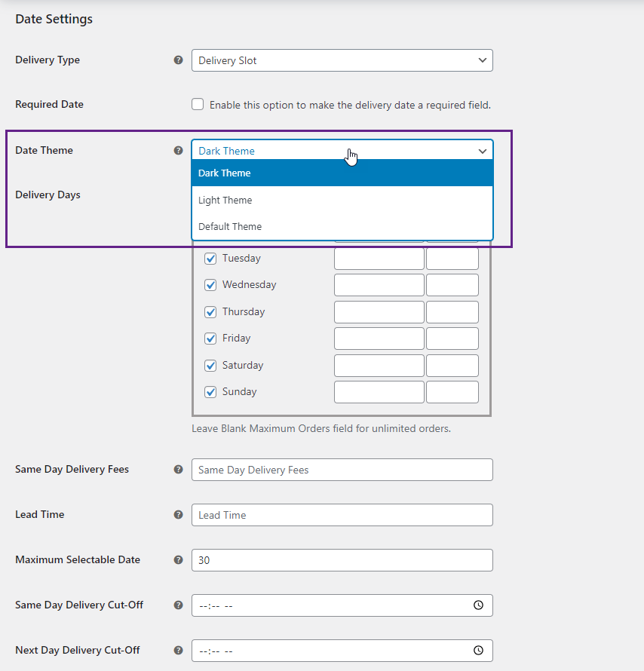
Task: Choose Default Theme option
Action: click(x=342, y=226)
